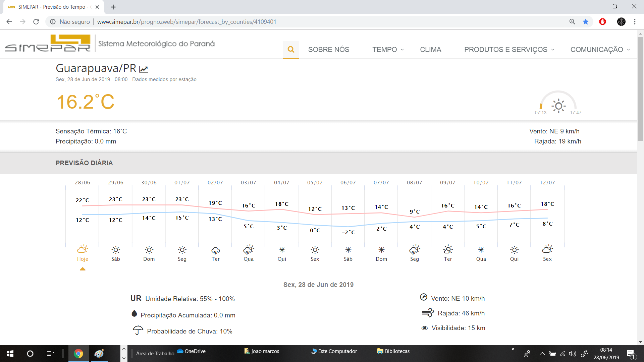This screenshot has width=644, height=362.
Task: Click the site info 'Não seguro' icon
Action: 53,22
